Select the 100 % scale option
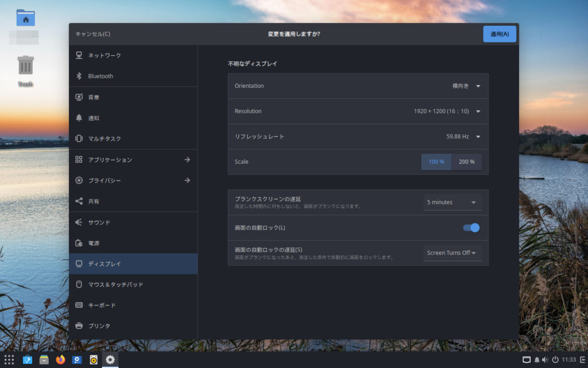 [x=436, y=162]
